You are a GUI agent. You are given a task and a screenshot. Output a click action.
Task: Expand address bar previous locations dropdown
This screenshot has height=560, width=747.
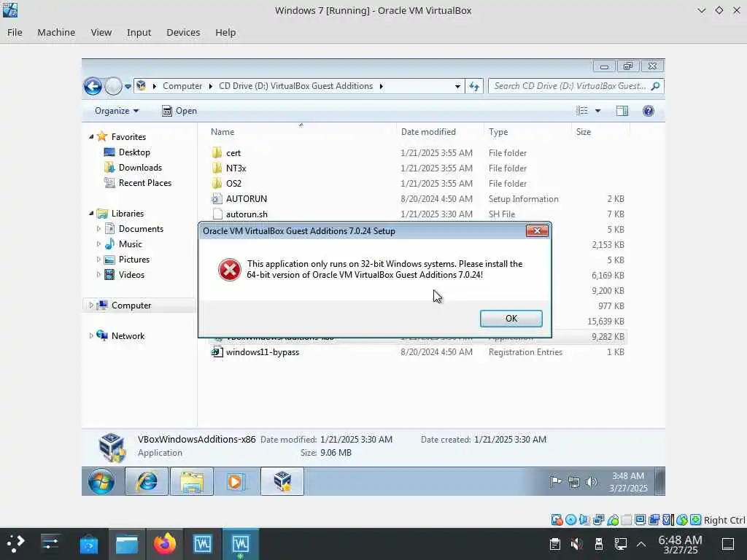[x=457, y=86]
